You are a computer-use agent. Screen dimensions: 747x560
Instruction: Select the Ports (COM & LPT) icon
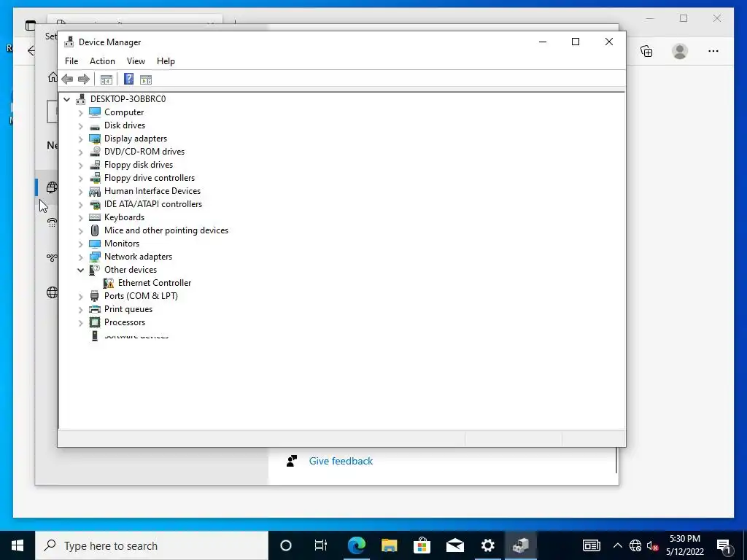click(x=95, y=296)
